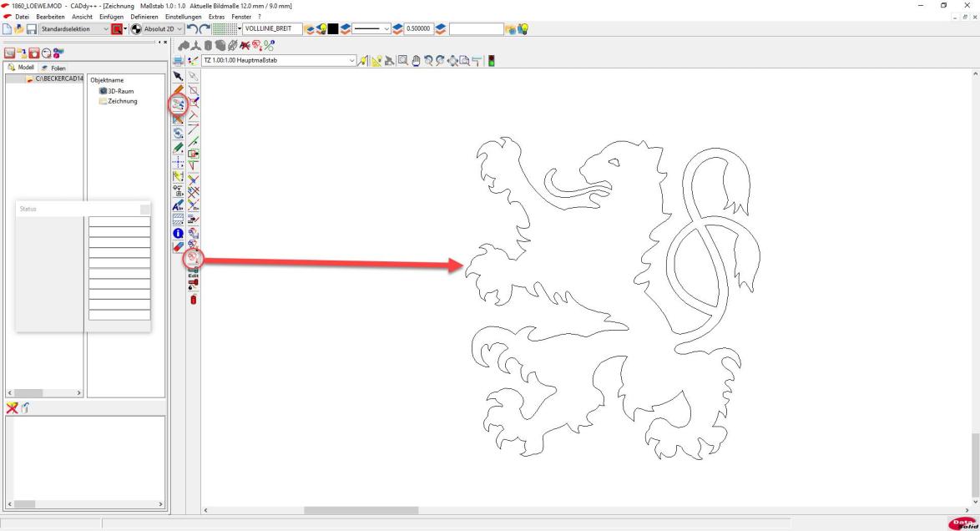
Task: Click the text 'A' tool icon
Action: click(x=178, y=205)
